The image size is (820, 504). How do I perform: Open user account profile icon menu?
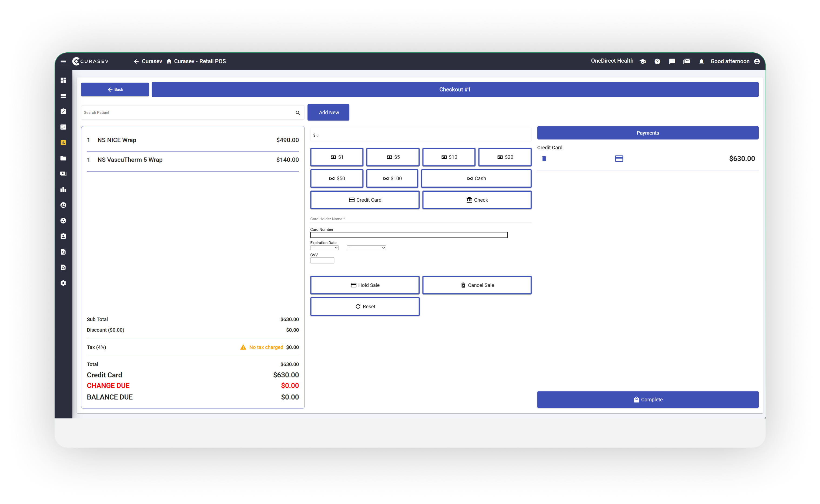coord(757,62)
